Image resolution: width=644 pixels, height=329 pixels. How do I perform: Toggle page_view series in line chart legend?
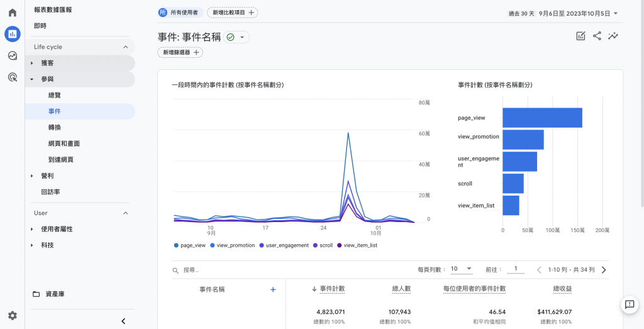(x=189, y=245)
